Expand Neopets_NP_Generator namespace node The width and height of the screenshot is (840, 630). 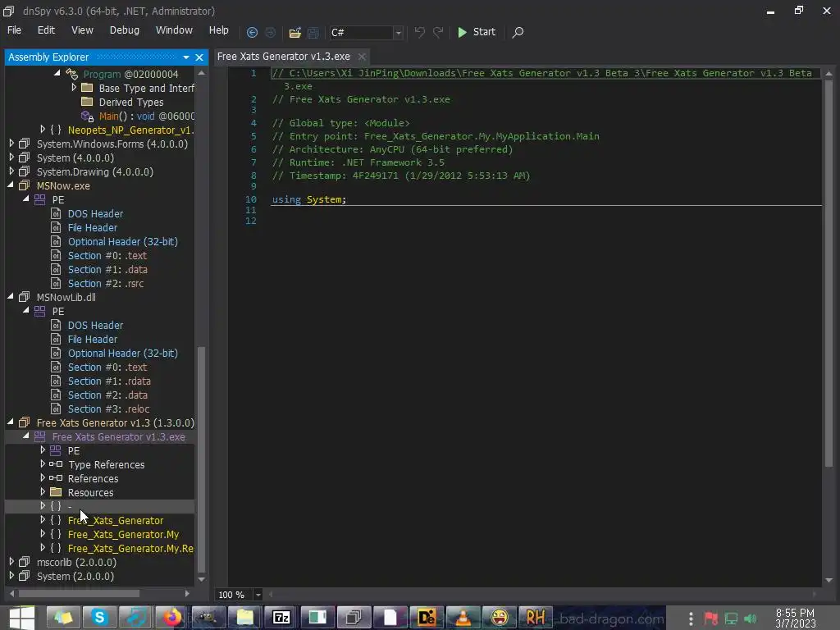click(x=43, y=129)
